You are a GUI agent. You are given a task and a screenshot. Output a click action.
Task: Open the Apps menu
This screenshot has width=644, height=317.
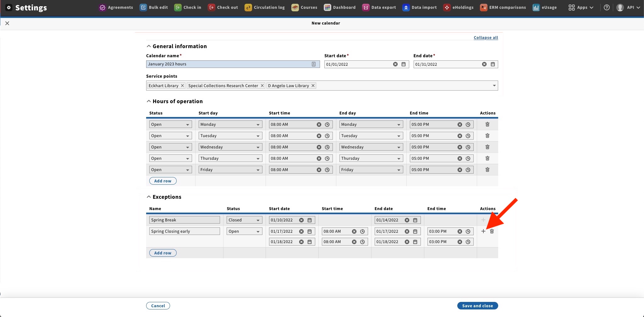[581, 8]
